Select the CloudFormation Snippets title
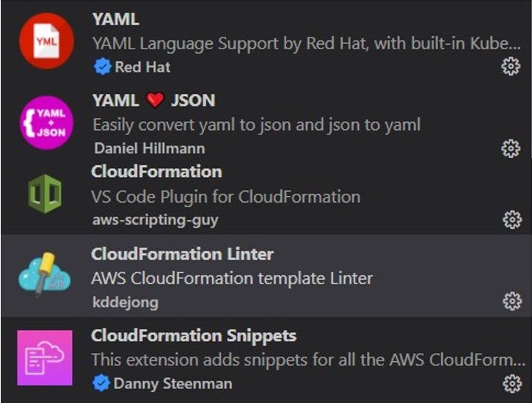 pyautogui.click(x=194, y=335)
